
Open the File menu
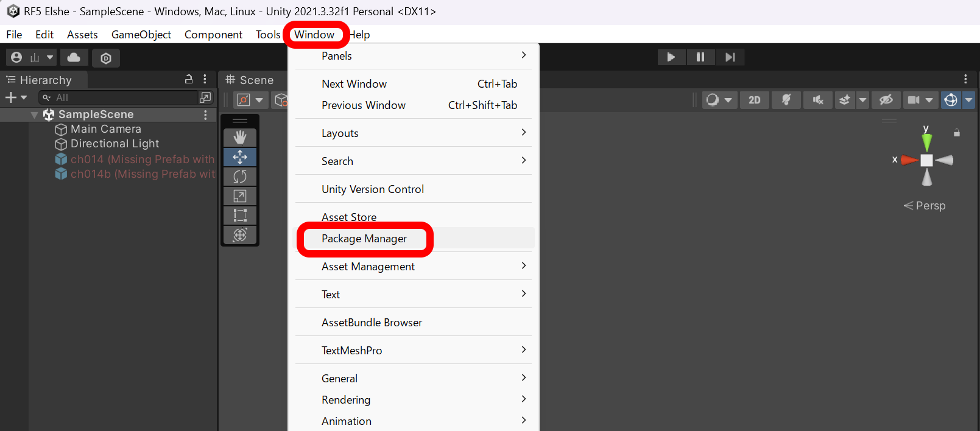[x=14, y=35]
